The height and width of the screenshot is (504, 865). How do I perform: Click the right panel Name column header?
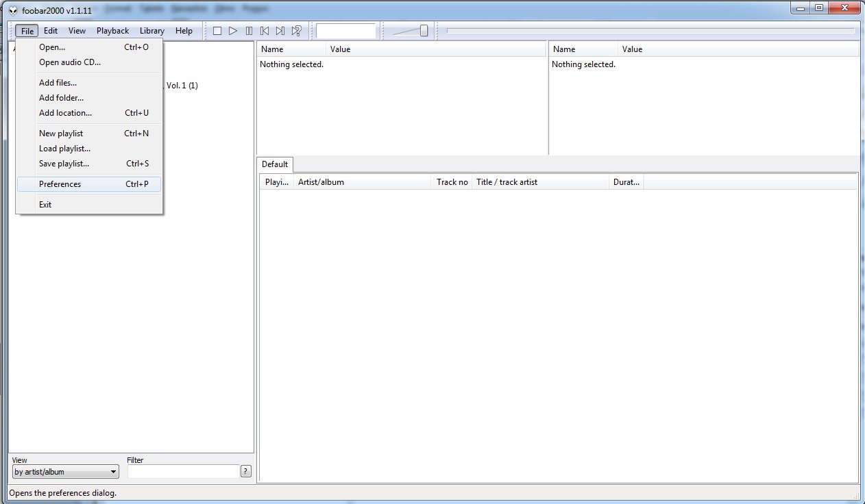point(583,49)
